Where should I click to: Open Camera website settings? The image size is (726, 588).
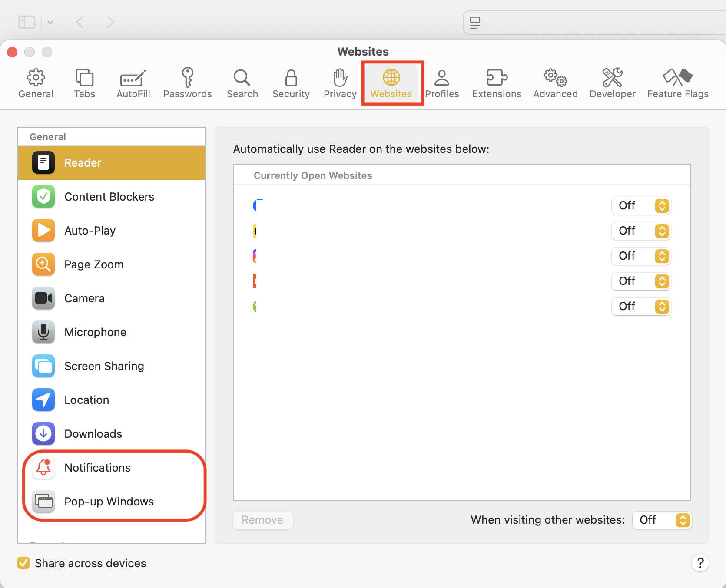coord(84,298)
